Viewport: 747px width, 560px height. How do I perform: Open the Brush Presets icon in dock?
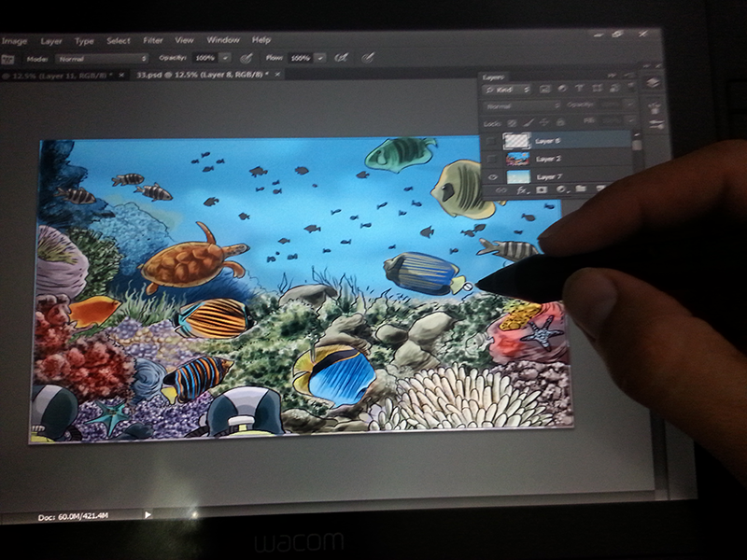tap(656, 125)
